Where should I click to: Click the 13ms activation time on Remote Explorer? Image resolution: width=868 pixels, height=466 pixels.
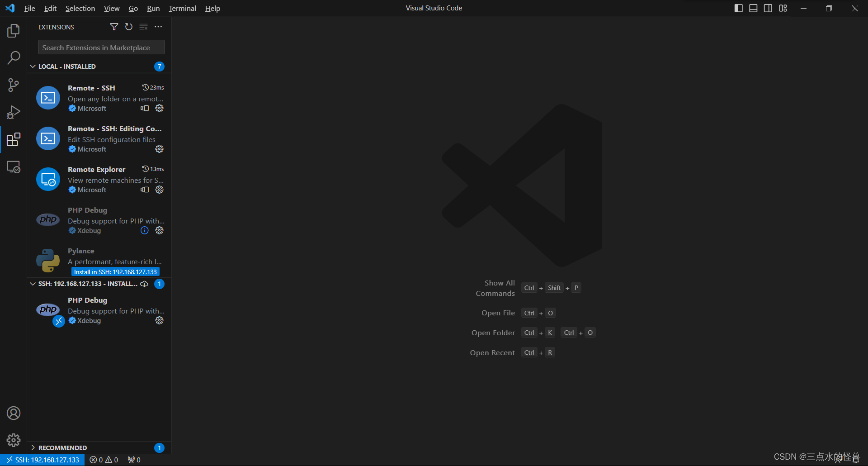tap(153, 169)
